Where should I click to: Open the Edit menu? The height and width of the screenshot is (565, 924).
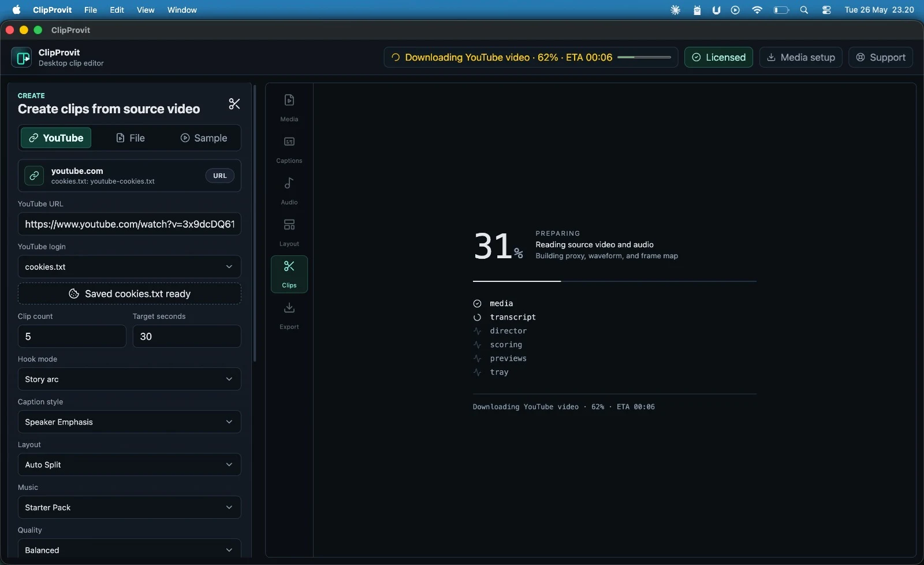117,10
